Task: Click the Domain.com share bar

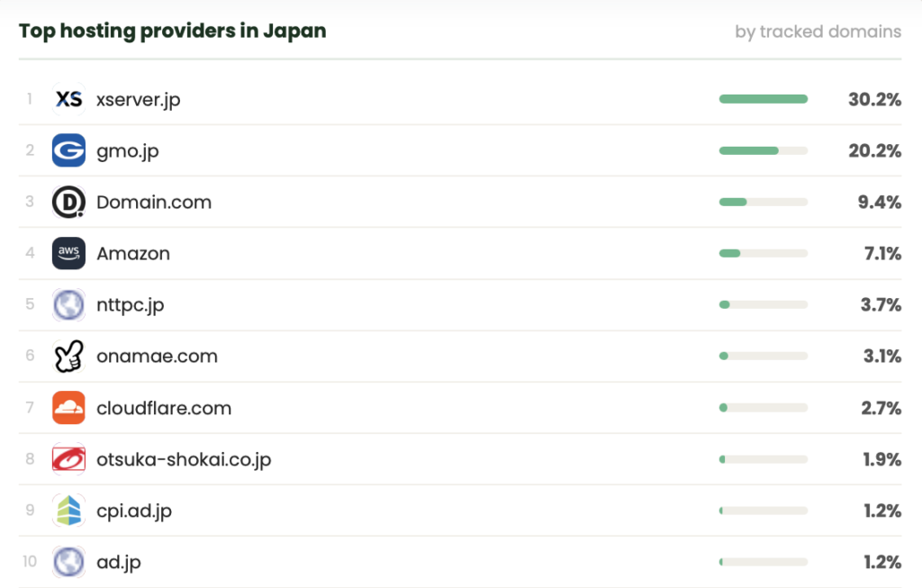Action: click(764, 202)
